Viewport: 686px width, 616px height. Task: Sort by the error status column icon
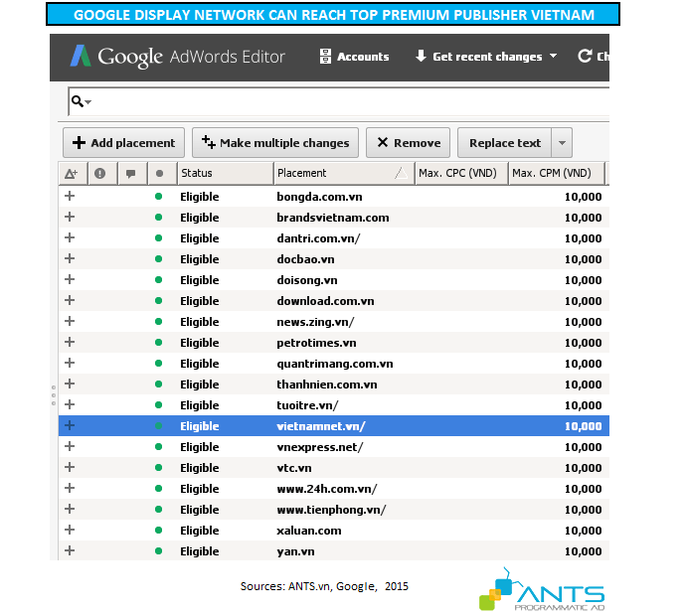point(99,174)
